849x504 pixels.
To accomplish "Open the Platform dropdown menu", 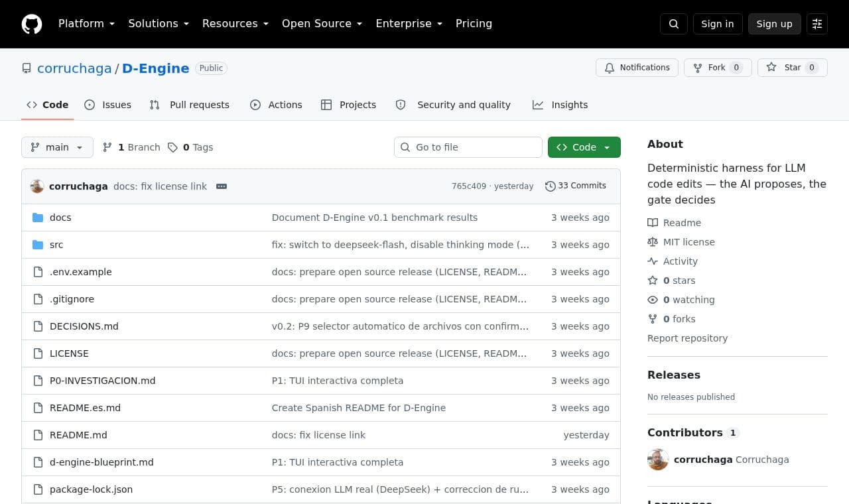I will point(87,24).
